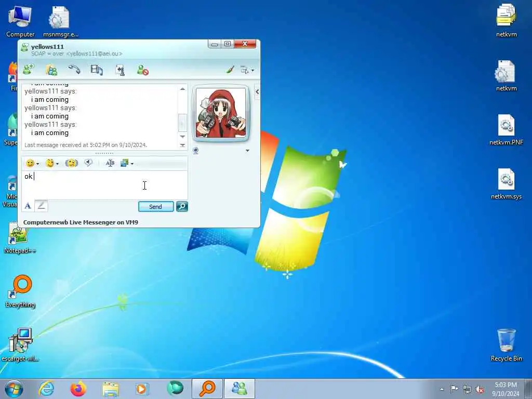The height and width of the screenshot is (399, 532).
Task: Open Windows Explorer from the taskbar
Action: click(x=111, y=389)
